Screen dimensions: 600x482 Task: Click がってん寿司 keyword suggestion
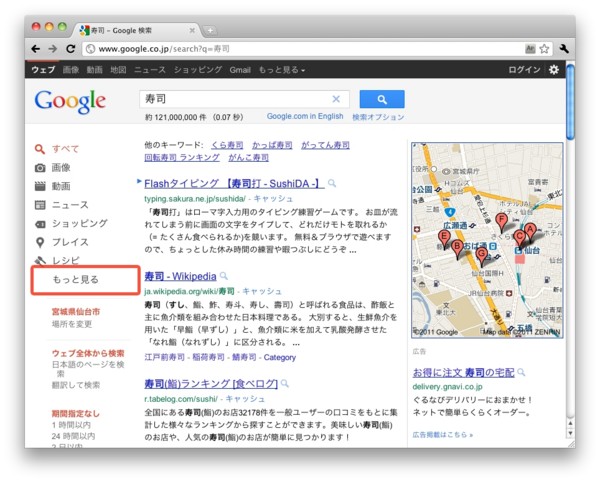[325, 145]
